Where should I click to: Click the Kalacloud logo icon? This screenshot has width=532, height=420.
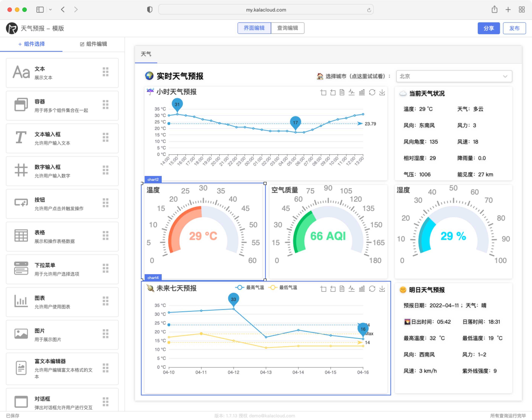click(x=12, y=28)
